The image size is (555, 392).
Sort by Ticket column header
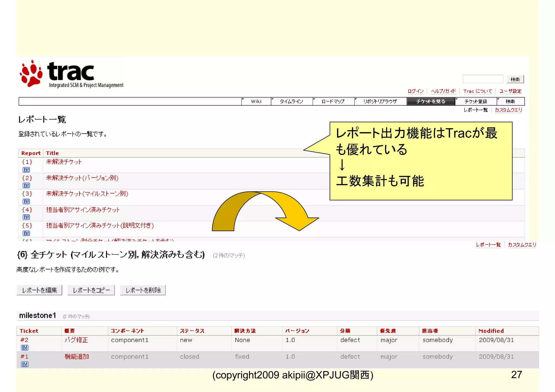(29, 331)
